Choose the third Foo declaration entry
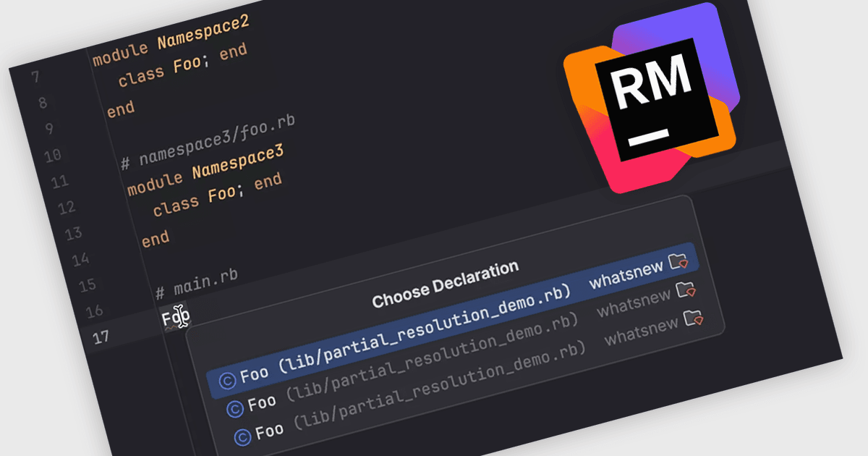 (470, 376)
